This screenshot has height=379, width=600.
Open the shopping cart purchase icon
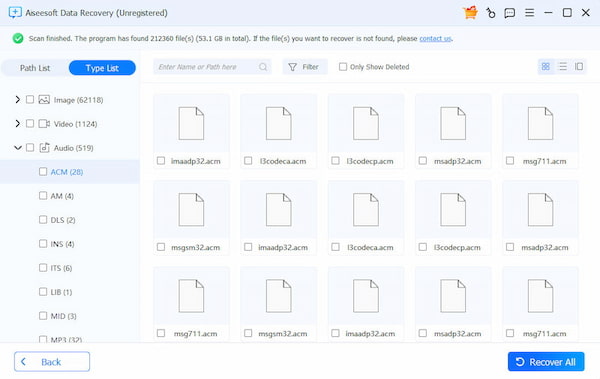coord(470,13)
